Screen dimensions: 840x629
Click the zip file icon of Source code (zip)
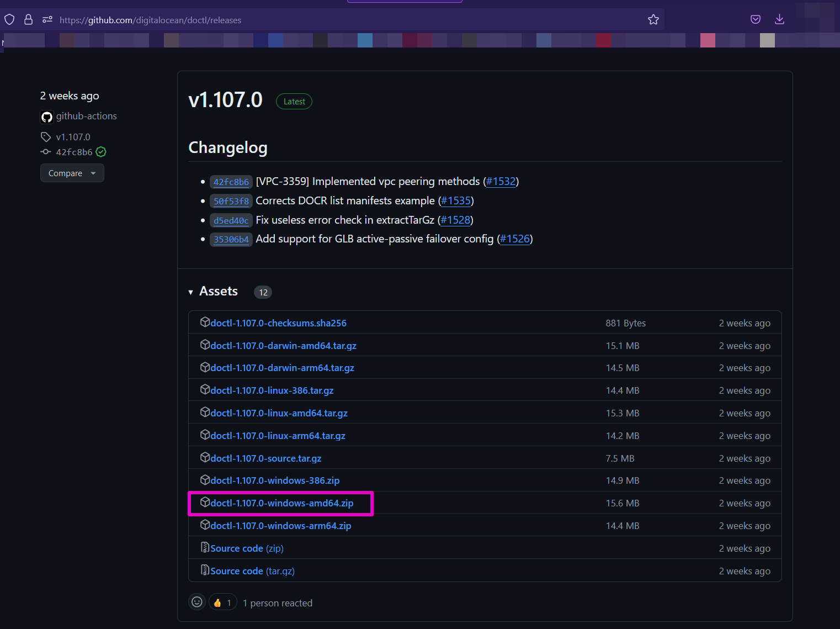(205, 547)
